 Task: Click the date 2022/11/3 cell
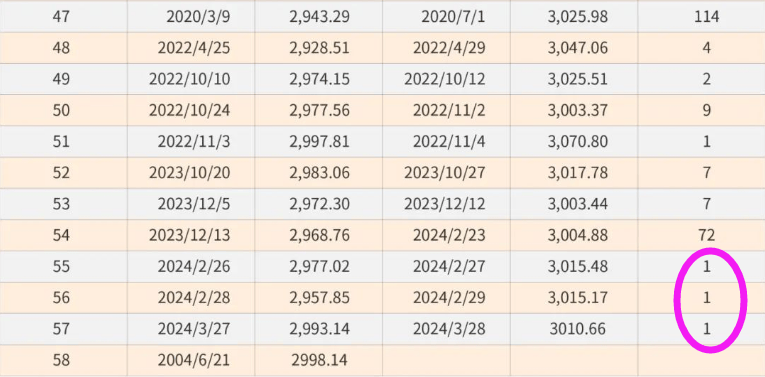(x=191, y=141)
